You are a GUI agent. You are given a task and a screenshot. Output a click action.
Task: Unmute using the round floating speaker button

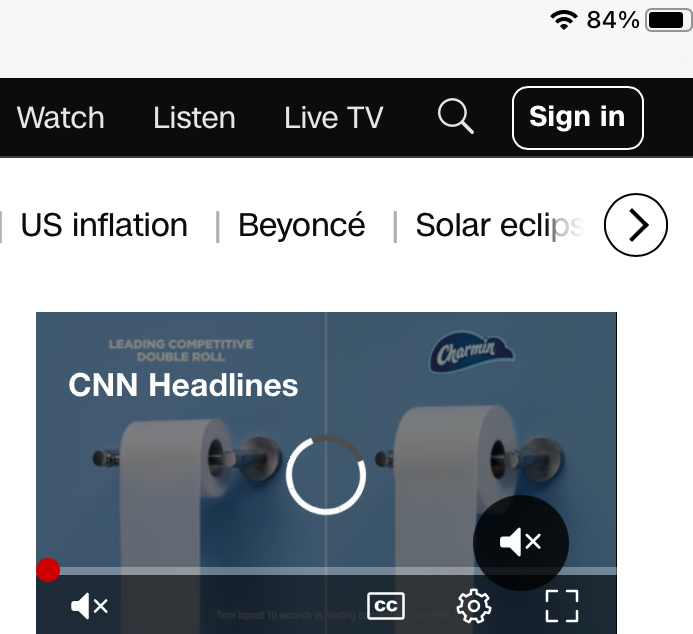521,542
